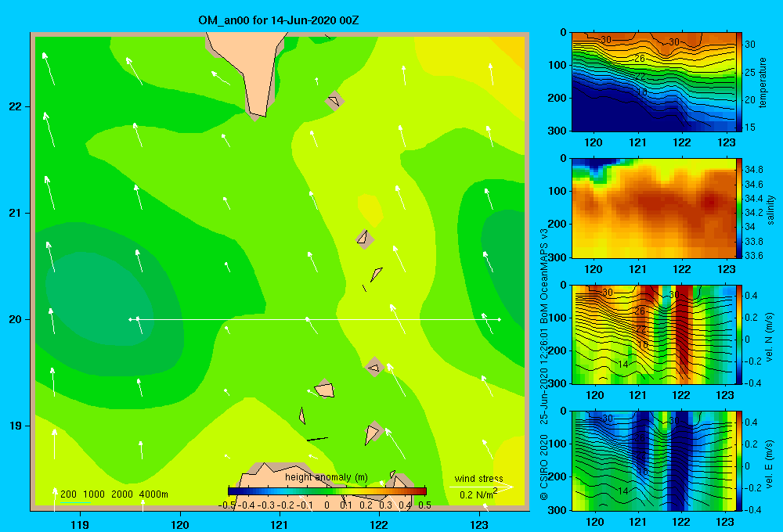Click the title 'OM_an00 for 14-Jun-2020 00Z'
The width and height of the screenshot is (783, 532).
pos(278,20)
